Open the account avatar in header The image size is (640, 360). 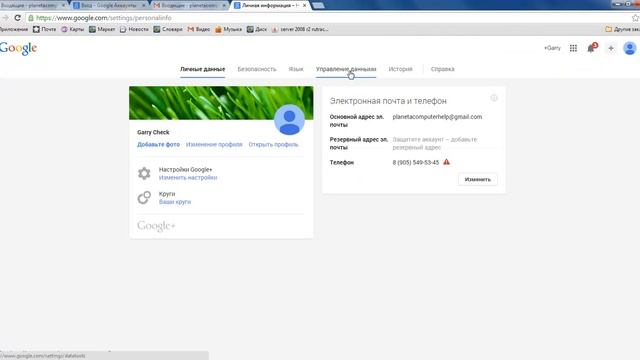pyautogui.click(x=630, y=48)
